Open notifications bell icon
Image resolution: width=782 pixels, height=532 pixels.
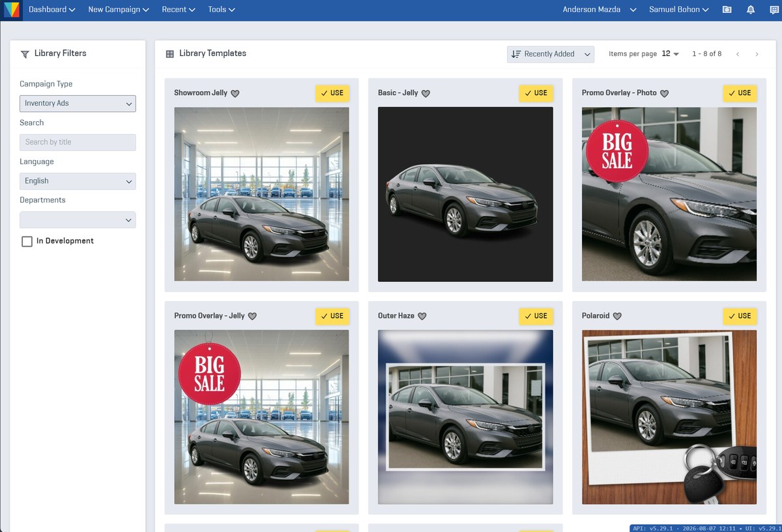(x=751, y=10)
